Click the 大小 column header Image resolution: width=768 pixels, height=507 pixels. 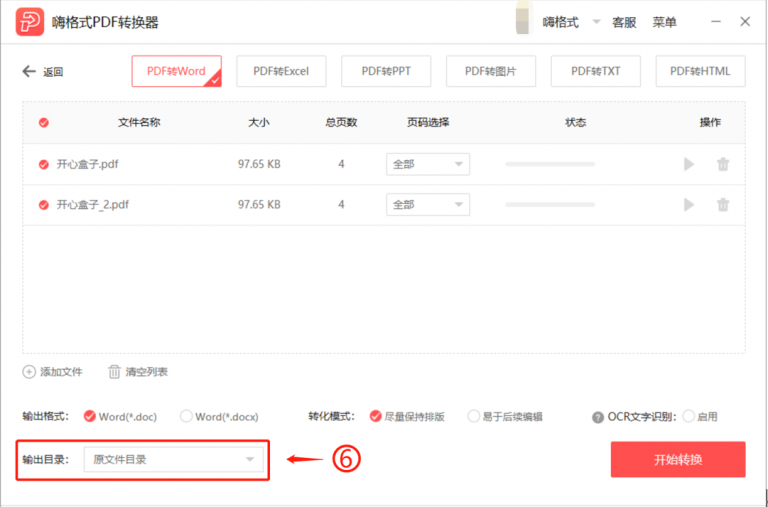(259, 122)
